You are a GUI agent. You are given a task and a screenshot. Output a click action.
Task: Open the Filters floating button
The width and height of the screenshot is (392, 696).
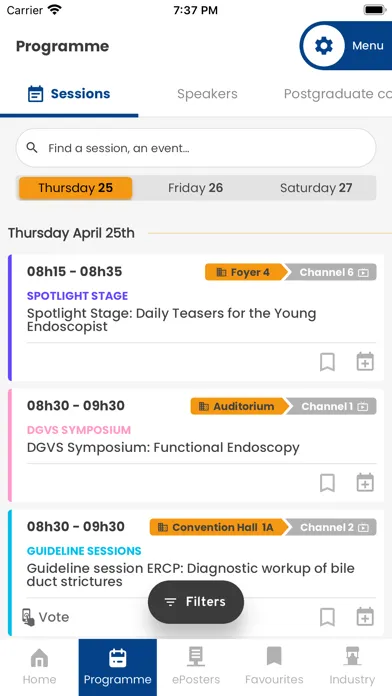pos(196,602)
